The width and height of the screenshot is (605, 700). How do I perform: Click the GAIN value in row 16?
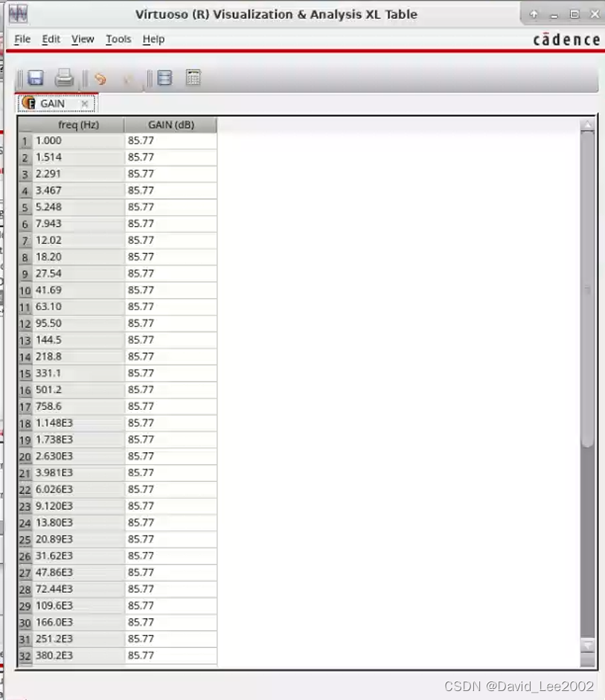coord(171,389)
